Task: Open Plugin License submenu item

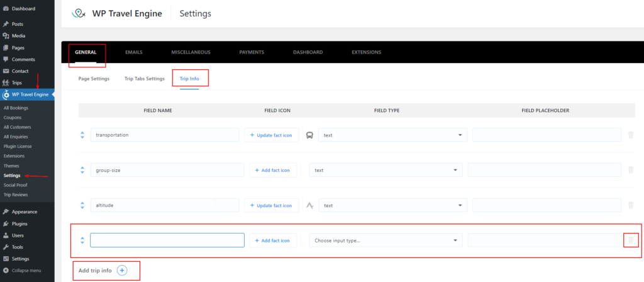Action: click(x=17, y=146)
